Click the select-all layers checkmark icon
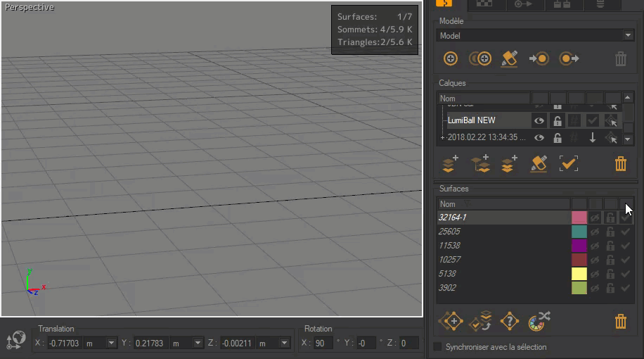Viewport: 644px width, 359px height. [x=568, y=164]
